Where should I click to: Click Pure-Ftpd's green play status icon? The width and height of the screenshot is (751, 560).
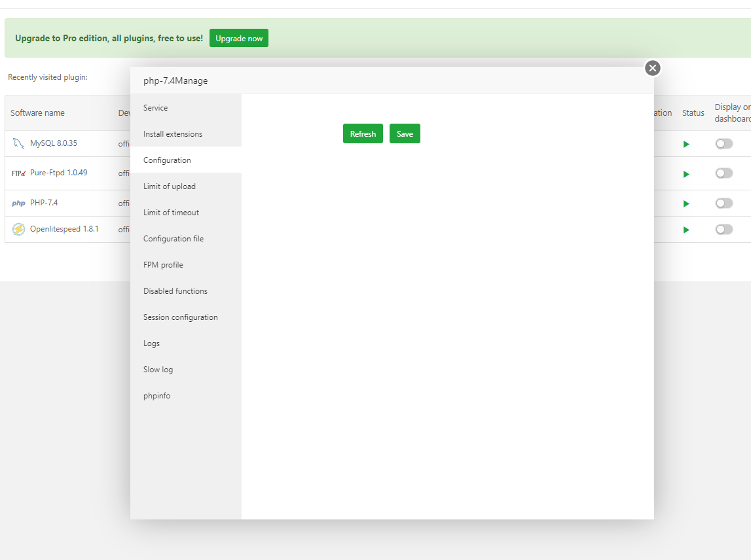click(x=686, y=173)
